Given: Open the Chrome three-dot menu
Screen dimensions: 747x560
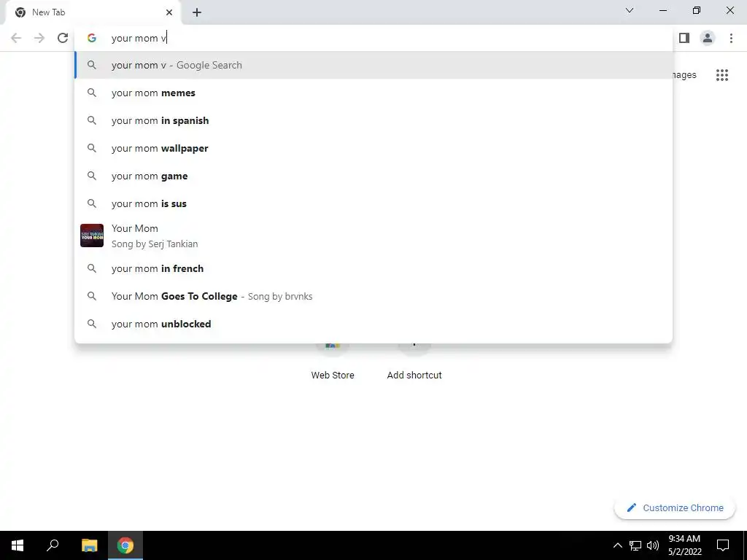Looking at the screenshot, I should point(731,38).
